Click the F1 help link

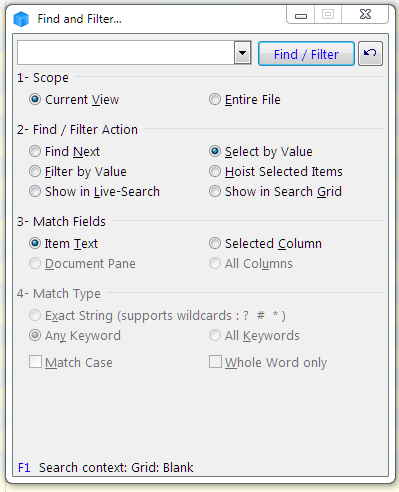24,467
